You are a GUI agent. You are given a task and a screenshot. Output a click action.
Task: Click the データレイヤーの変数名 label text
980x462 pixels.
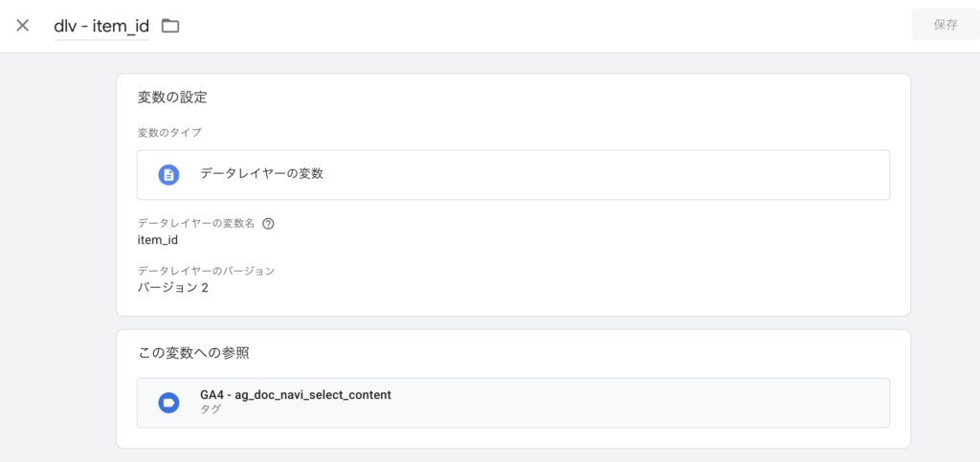196,223
